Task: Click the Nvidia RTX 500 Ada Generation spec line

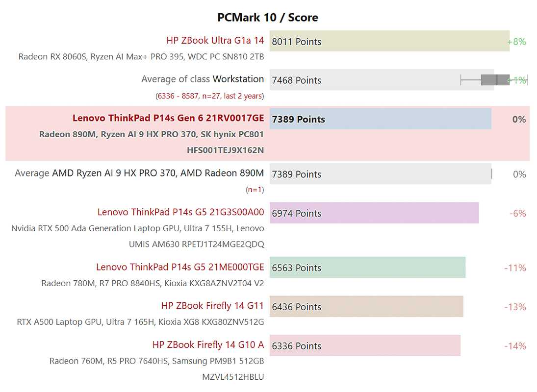Action: 138,228
